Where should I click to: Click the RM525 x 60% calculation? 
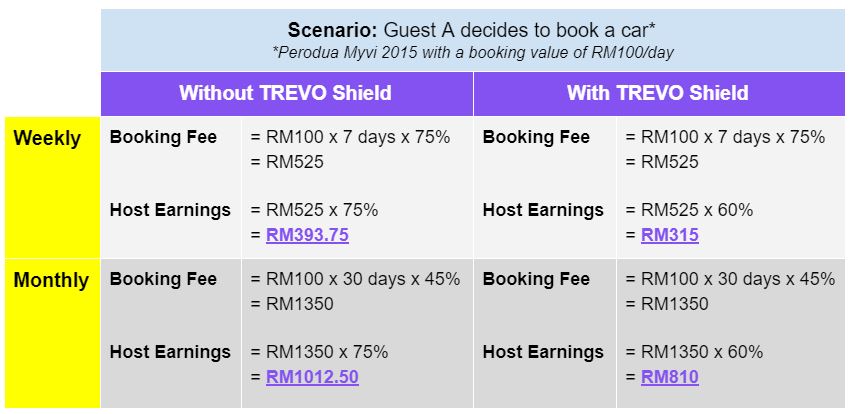(689, 210)
